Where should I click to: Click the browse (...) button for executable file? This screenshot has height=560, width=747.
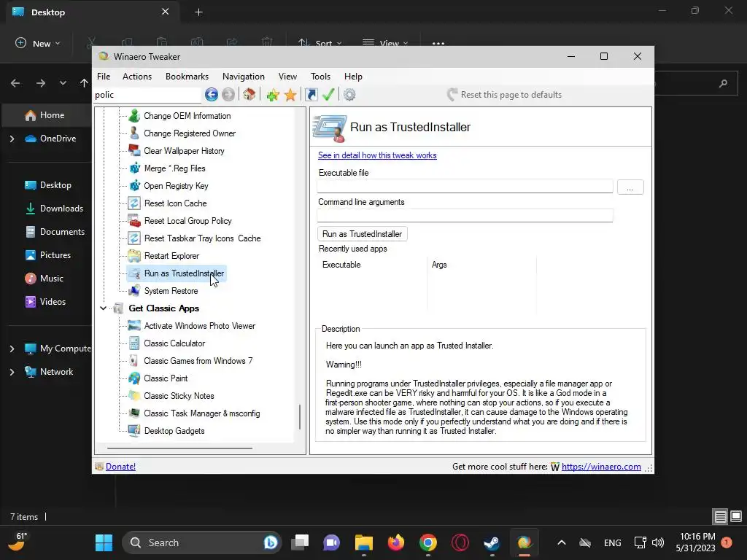point(630,187)
